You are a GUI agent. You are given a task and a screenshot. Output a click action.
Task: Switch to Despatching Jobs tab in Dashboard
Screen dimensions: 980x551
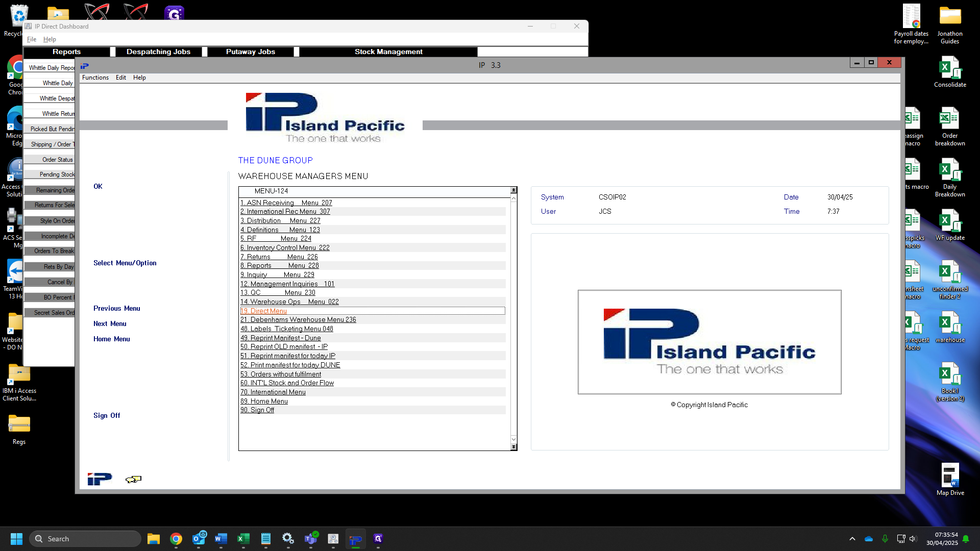pyautogui.click(x=158, y=52)
